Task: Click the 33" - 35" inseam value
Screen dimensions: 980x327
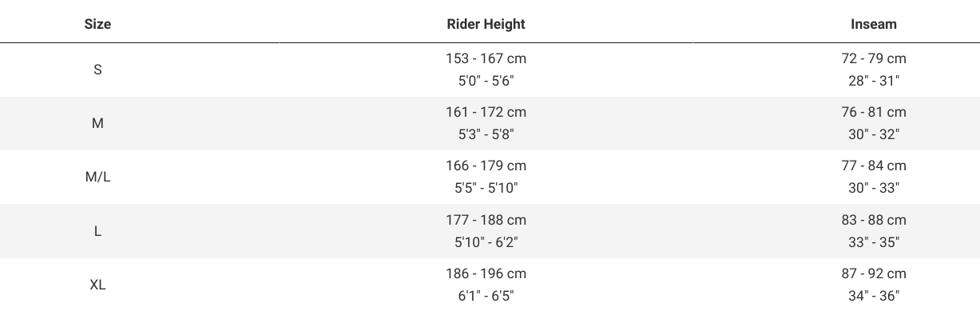Action: pos(874,242)
